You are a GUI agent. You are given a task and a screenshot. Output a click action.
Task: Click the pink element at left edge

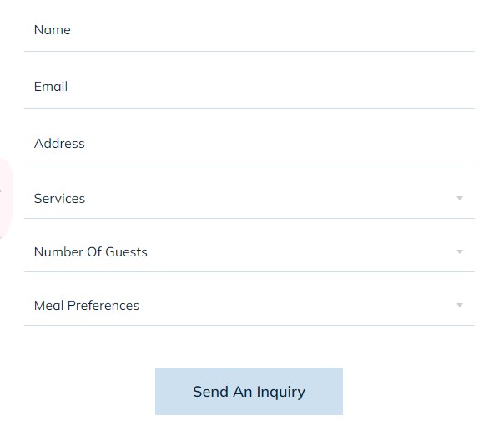5,197
